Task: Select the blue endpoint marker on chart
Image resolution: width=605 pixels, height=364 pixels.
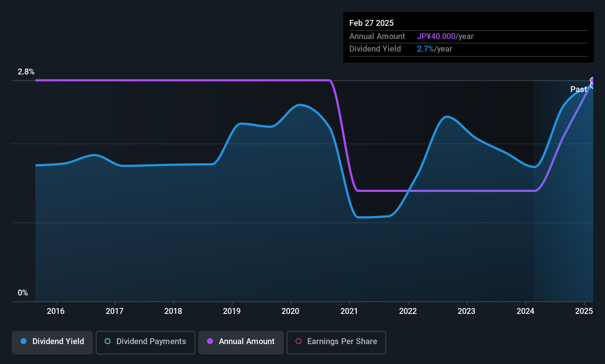Action: click(x=592, y=86)
